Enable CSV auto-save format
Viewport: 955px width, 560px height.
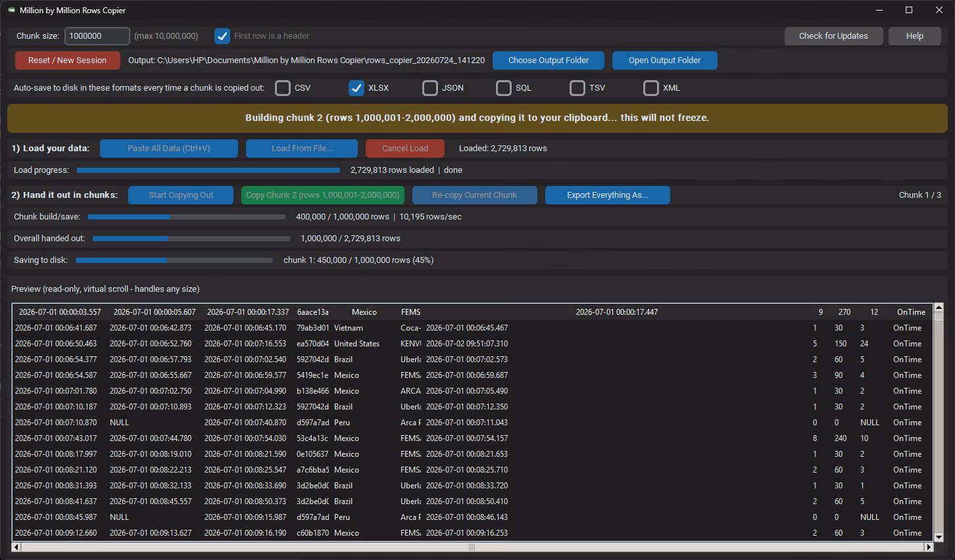283,88
